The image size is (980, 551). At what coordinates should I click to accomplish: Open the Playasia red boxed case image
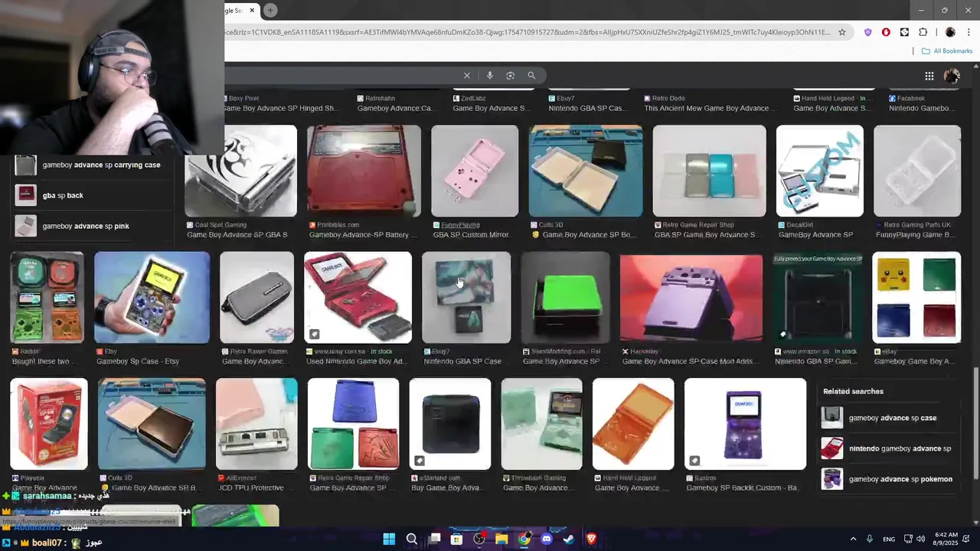pyautogui.click(x=49, y=424)
